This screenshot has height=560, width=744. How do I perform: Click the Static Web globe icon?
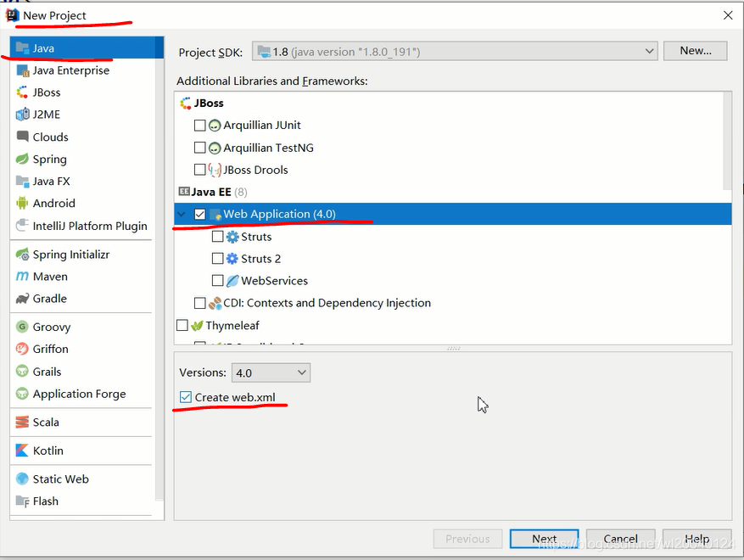click(x=22, y=479)
